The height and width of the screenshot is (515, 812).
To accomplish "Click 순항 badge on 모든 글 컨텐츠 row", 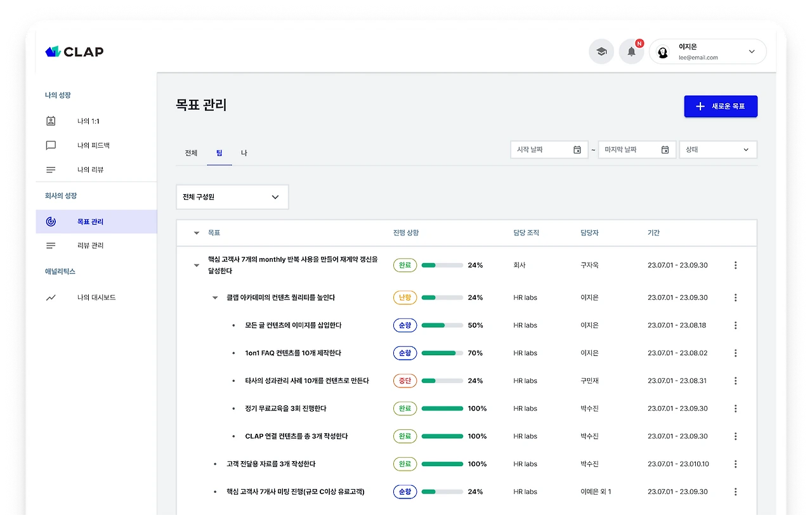I will click(x=405, y=325).
